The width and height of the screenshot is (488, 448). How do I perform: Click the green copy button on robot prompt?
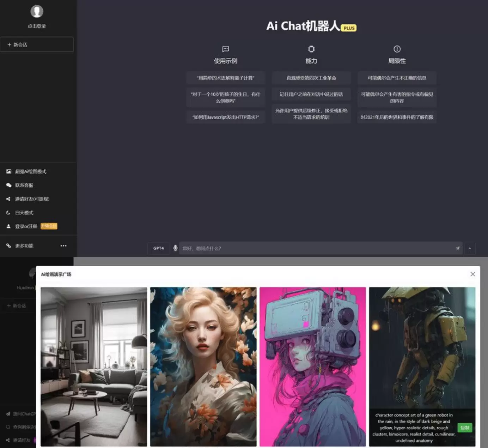[x=465, y=428]
